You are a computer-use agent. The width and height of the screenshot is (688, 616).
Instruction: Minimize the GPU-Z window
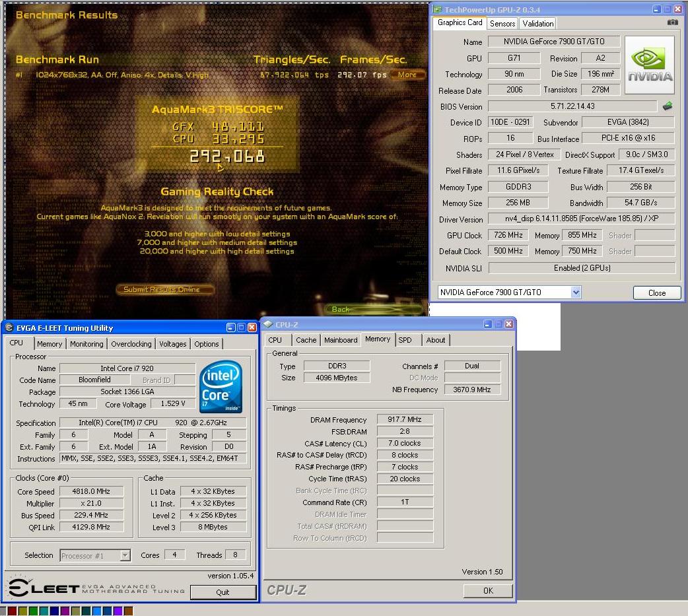coord(656,9)
